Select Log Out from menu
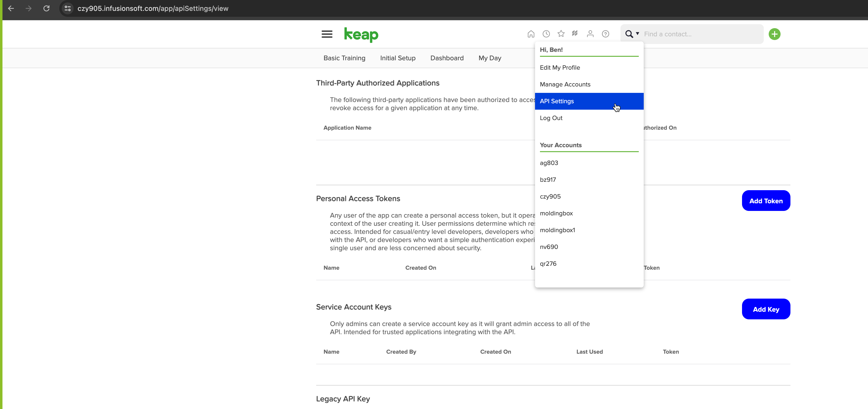Viewport: 868px width, 409px height. point(551,118)
